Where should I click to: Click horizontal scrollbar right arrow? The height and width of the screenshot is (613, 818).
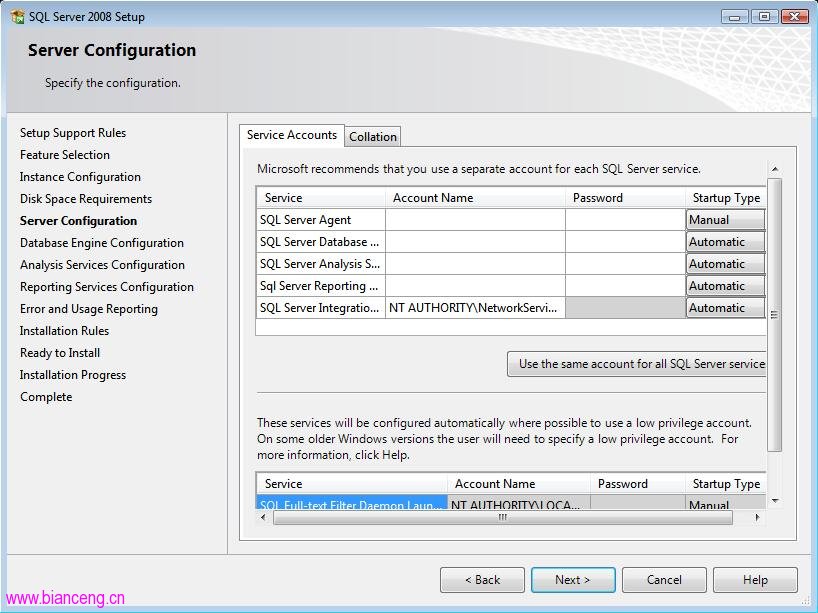757,518
